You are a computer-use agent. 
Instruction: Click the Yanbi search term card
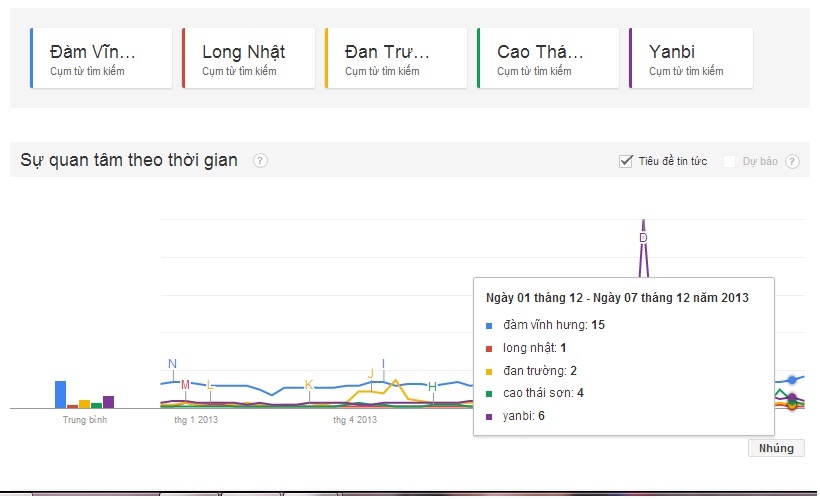(691, 58)
